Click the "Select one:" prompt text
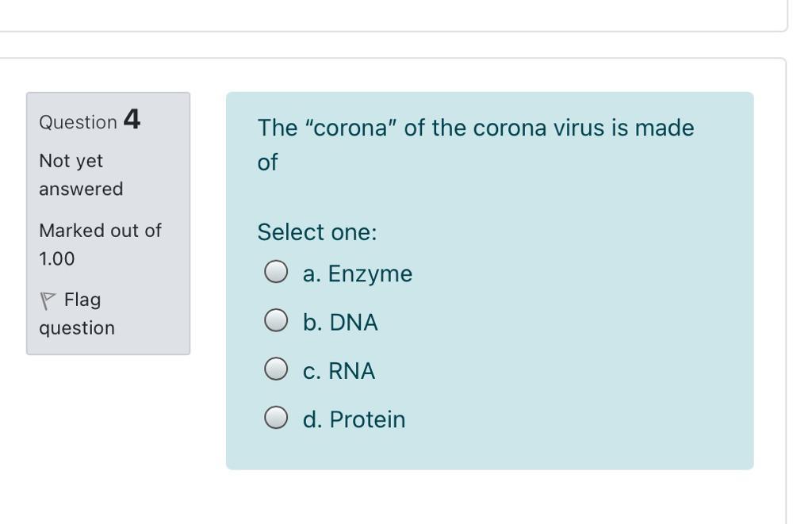 317,232
